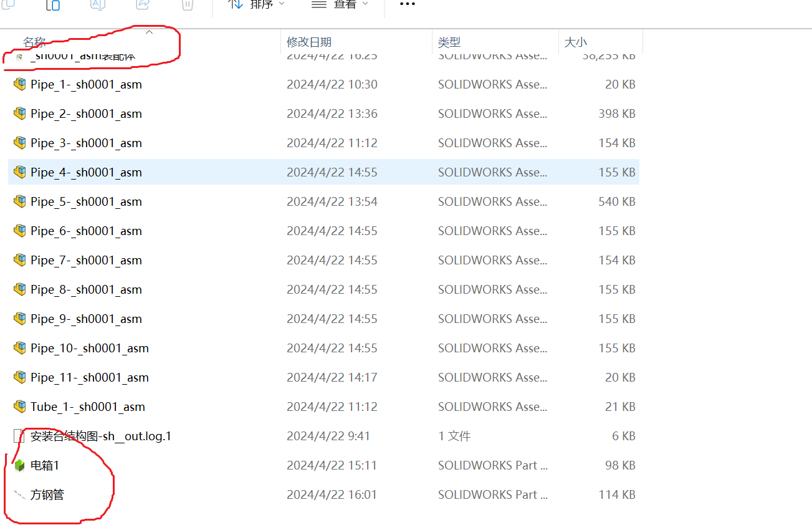Viewport: 812px width, 530px height.
Task: Select the file 安装台结构图-sh__out.log.1
Action: [101, 436]
